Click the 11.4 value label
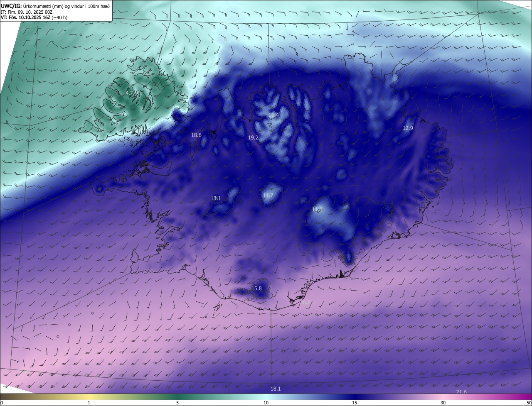The image size is (532, 406). [273, 115]
